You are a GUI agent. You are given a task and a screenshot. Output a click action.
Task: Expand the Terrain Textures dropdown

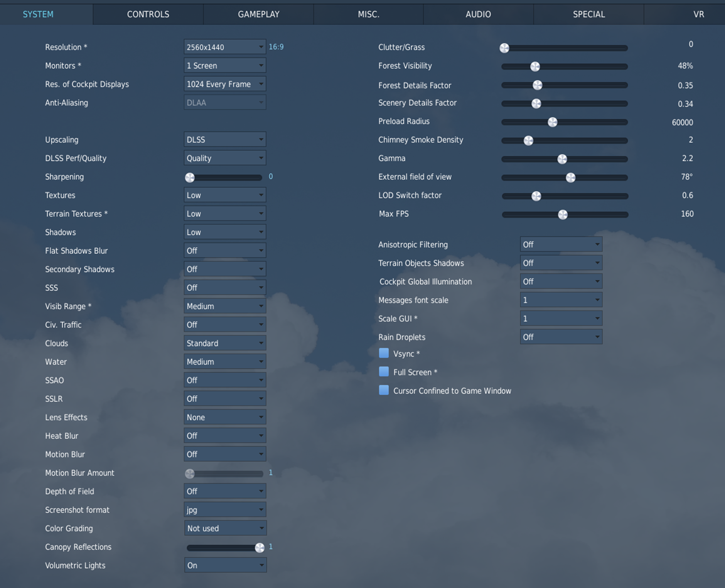(x=225, y=213)
